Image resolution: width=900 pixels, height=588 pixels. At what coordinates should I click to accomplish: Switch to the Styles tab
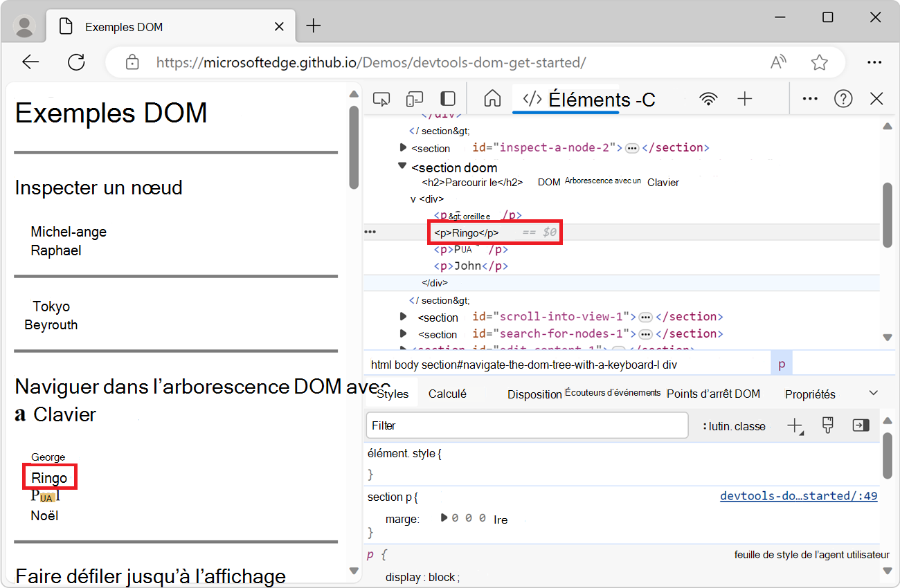click(393, 394)
